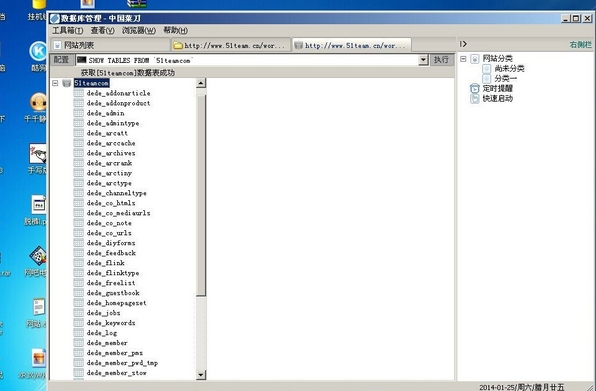Viewport: 596px width, 391px height.
Task: Select the dede_homepageset table name
Action: [x=116, y=303]
